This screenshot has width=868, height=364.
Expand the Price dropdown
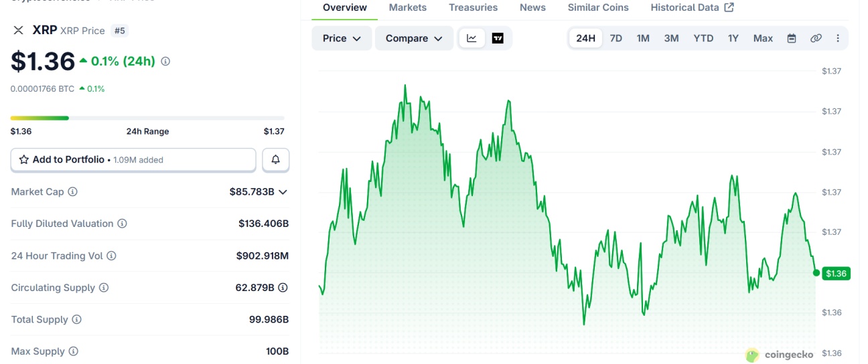tap(342, 38)
